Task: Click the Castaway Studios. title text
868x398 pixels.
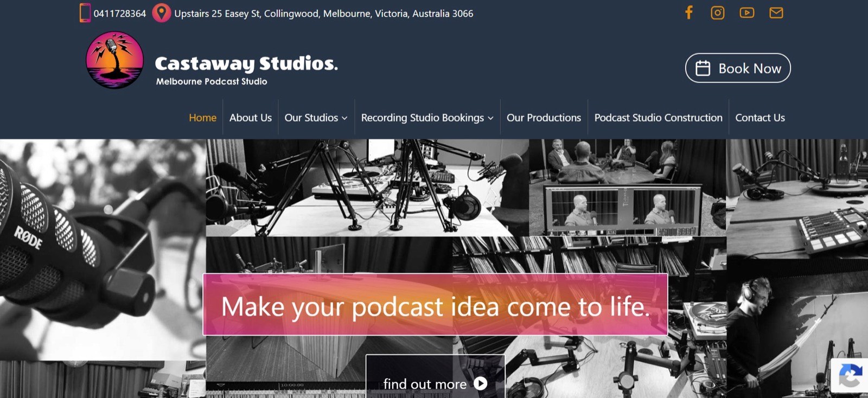Action: 246,63
